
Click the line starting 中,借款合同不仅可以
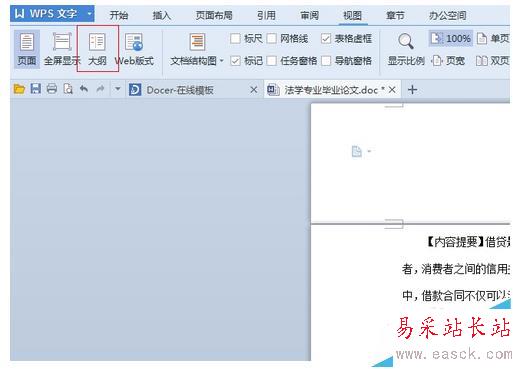456,295
